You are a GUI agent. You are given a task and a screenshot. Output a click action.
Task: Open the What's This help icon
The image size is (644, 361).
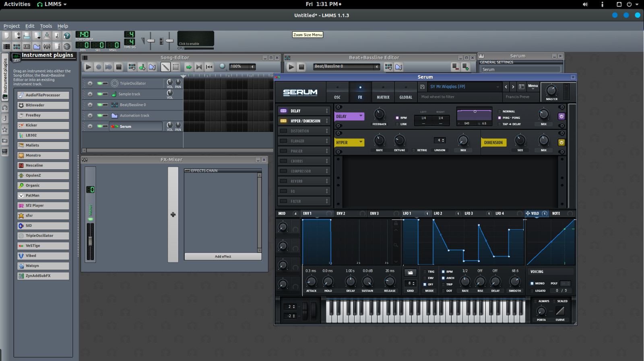tap(67, 36)
